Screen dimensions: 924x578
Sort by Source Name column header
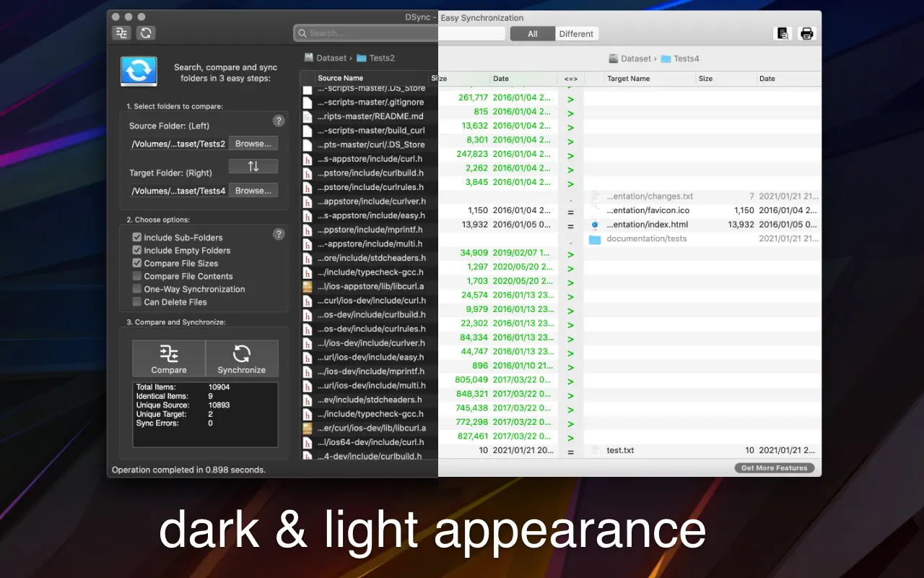click(372, 78)
